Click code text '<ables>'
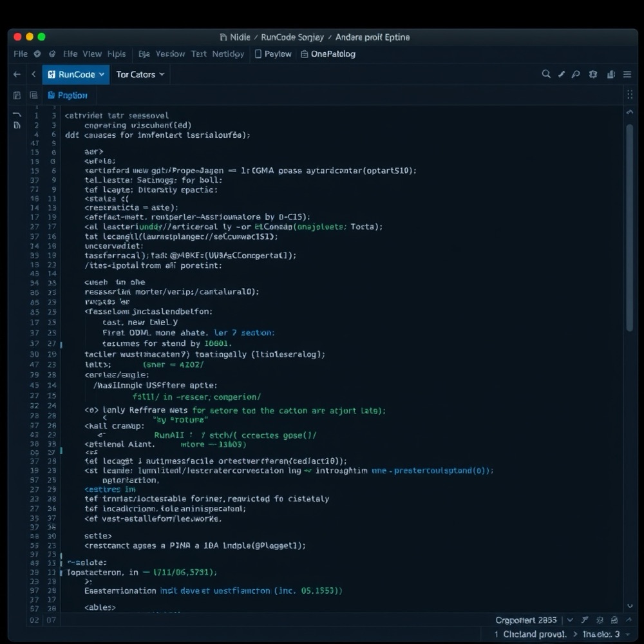The image size is (644, 644). 100,607
